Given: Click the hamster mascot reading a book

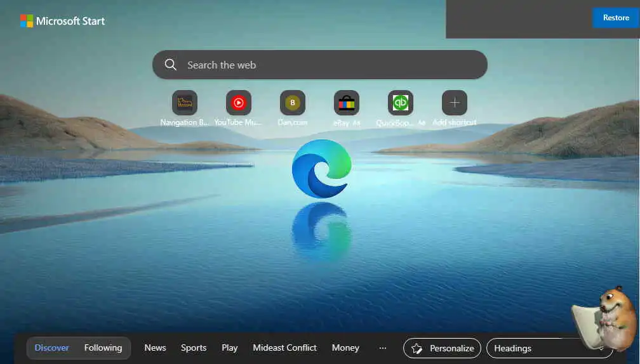Looking at the screenshot, I should 605,319.
